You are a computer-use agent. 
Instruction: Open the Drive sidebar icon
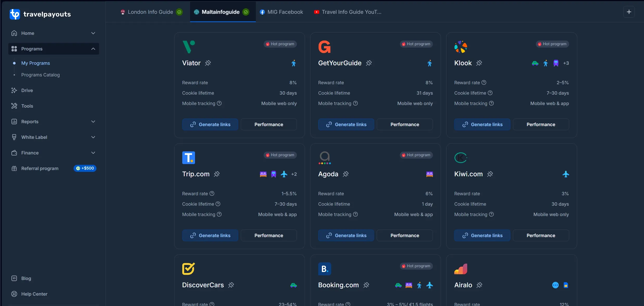pyautogui.click(x=14, y=90)
